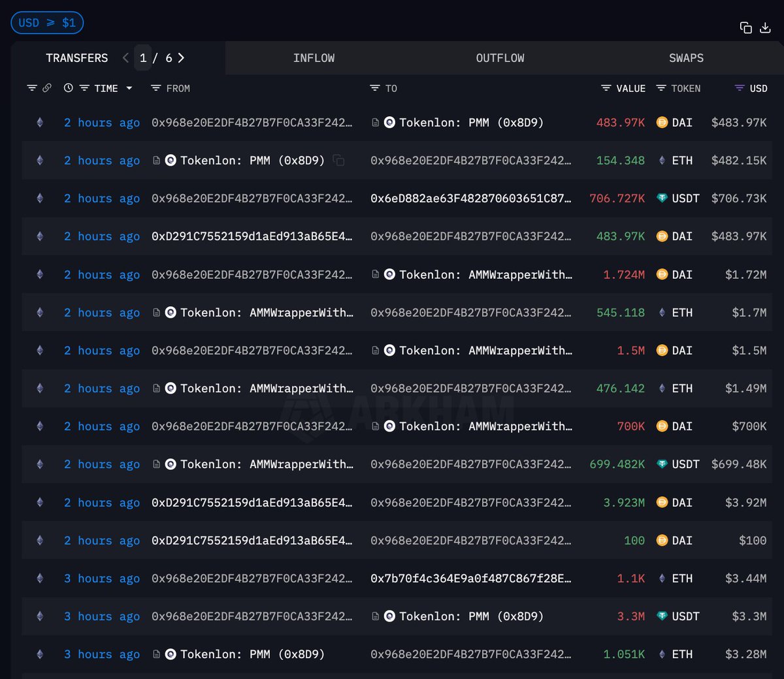Click the USDT token icon for 706.727K transfer

click(x=662, y=198)
